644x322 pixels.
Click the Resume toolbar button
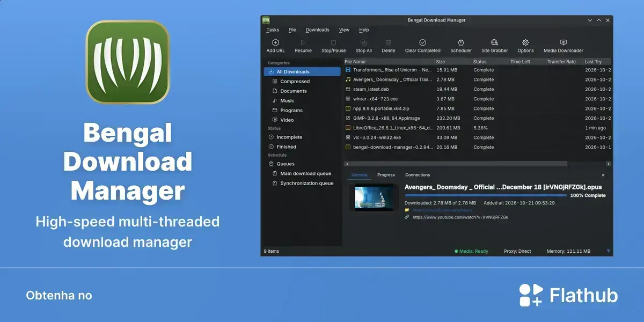click(x=303, y=46)
